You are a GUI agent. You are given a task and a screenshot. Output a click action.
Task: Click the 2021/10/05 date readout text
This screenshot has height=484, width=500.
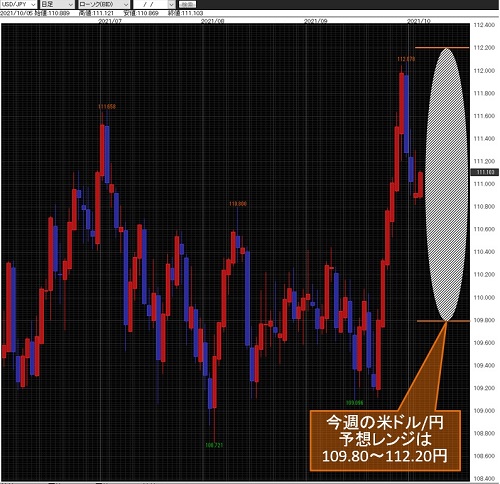17,13
